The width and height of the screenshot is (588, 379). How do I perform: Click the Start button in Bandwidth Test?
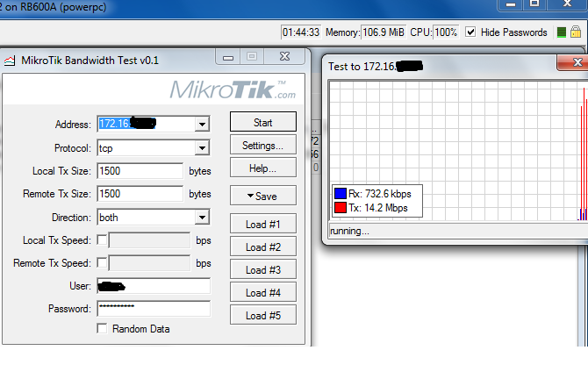(x=263, y=122)
